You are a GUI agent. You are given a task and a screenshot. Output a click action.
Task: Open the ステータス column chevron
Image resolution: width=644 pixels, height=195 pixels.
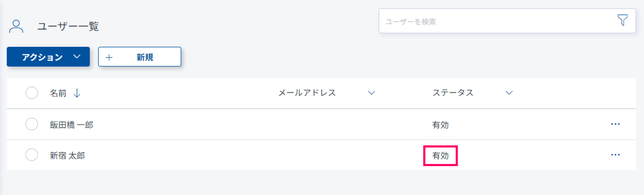click(509, 93)
